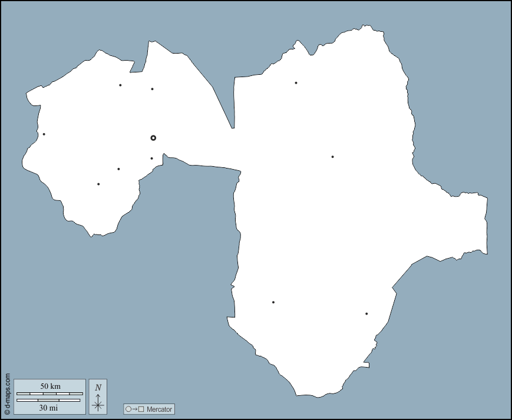Screen dimensions: 512x420
Task: Select the northernmost dot in the eastern region
Action: pyautogui.click(x=296, y=83)
